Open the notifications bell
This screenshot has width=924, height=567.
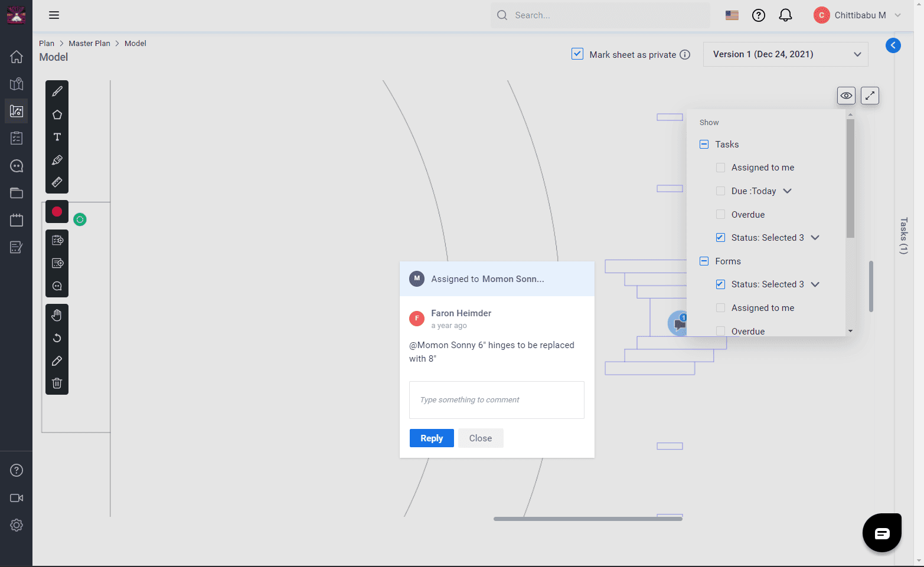pyautogui.click(x=785, y=15)
